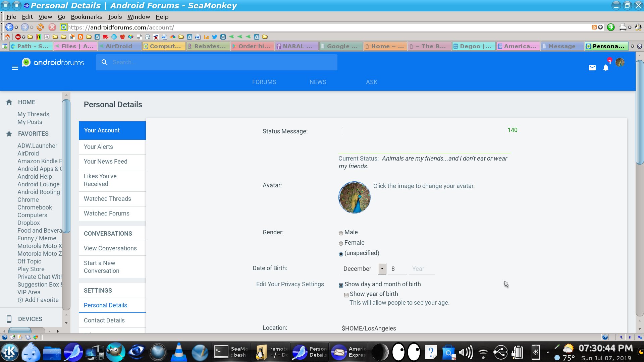644x362 pixels.
Task: Enable Show year of birth checkbox
Action: tap(346, 295)
